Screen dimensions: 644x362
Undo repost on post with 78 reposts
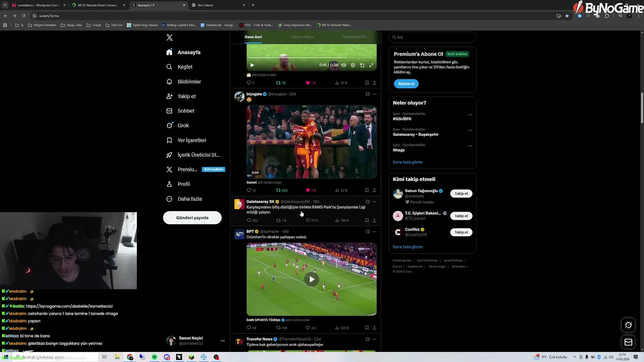point(281,82)
